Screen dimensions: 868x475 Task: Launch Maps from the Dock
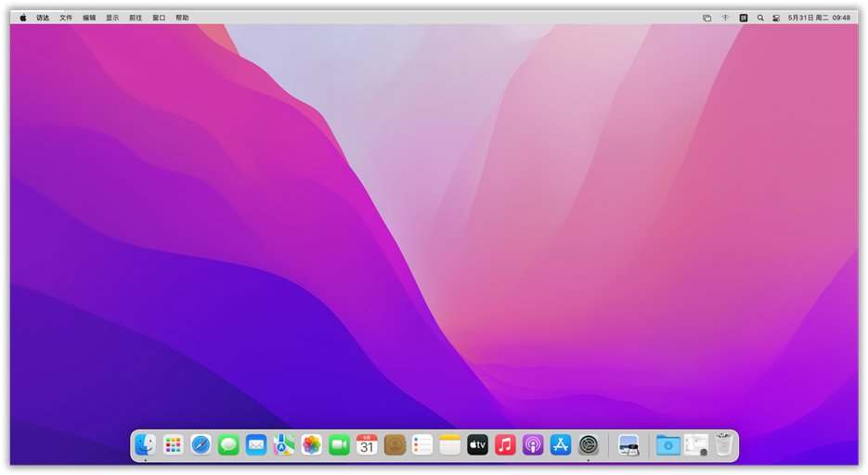(x=283, y=444)
